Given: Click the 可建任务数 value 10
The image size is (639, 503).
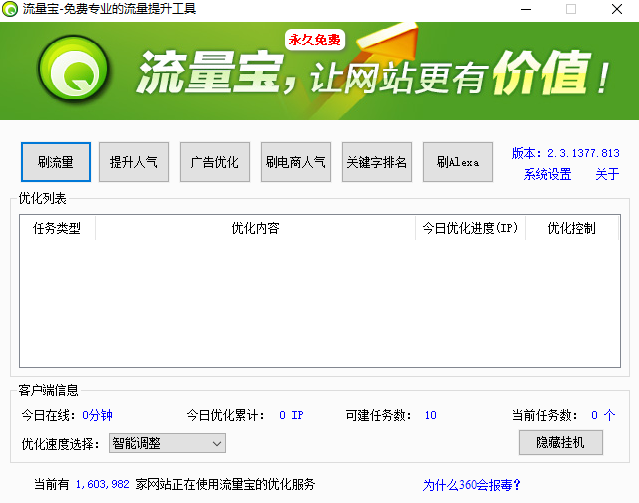Looking at the screenshot, I should point(431,415).
